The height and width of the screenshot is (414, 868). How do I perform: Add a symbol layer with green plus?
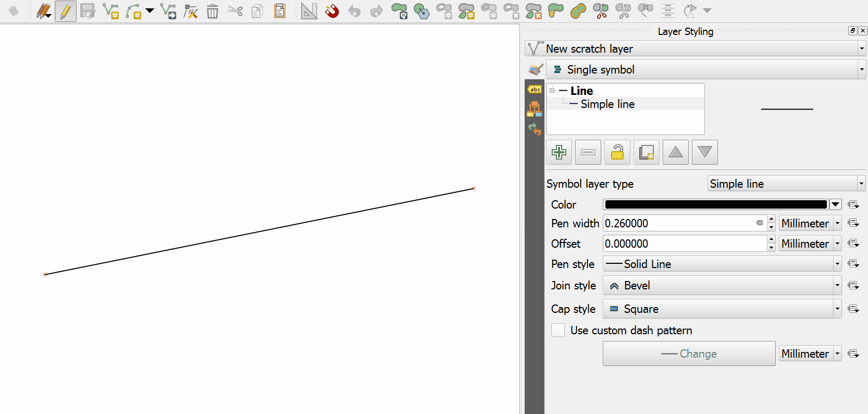click(559, 152)
